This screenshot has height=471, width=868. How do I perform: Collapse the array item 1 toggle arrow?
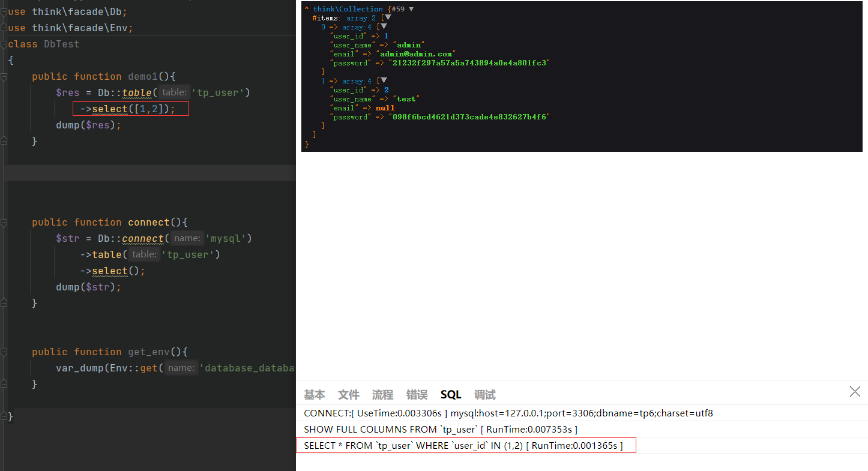click(x=384, y=81)
